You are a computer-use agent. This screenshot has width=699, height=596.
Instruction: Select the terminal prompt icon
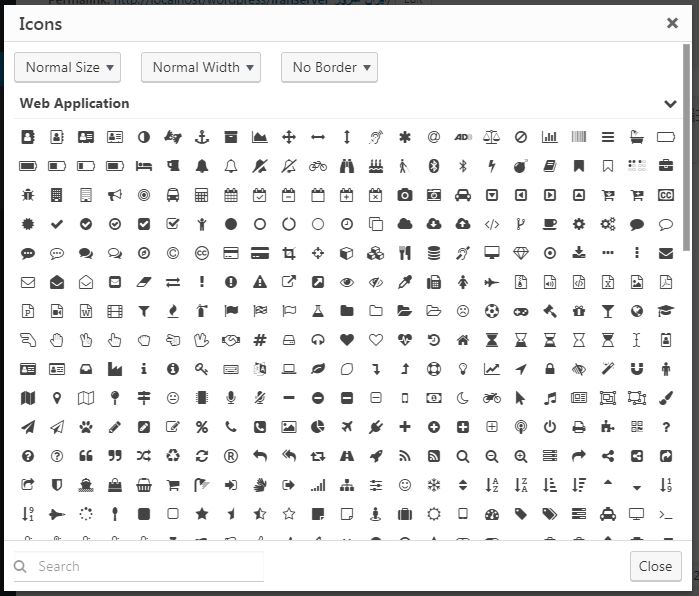pyautogui.click(x=666, y=515)
